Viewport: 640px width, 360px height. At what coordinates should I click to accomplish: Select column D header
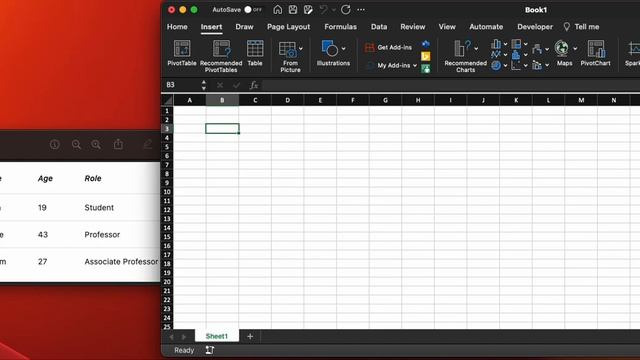287,100
